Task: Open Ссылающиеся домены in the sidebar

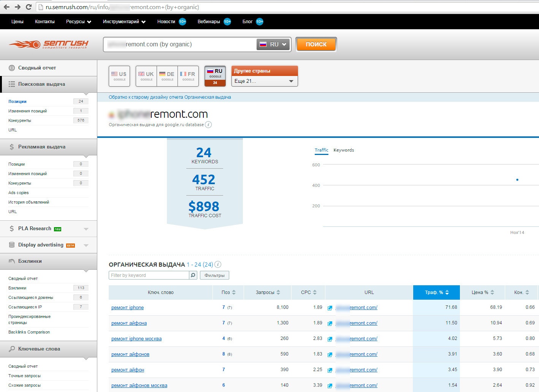Action: [31, 297]
